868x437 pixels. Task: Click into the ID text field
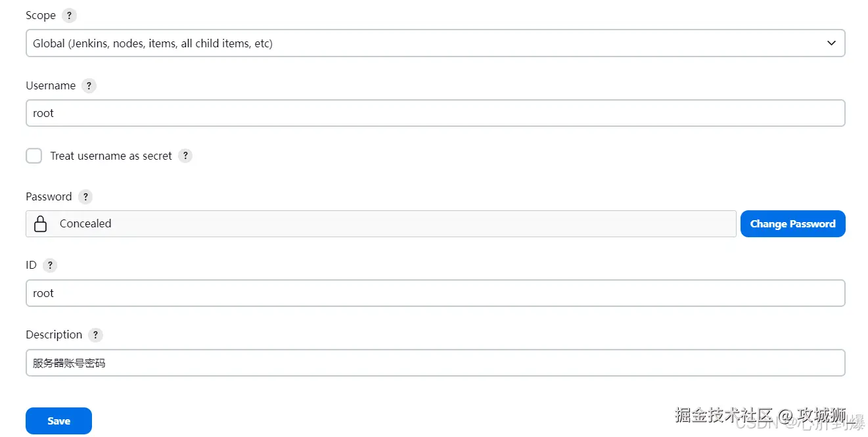(x=435, y=293)
